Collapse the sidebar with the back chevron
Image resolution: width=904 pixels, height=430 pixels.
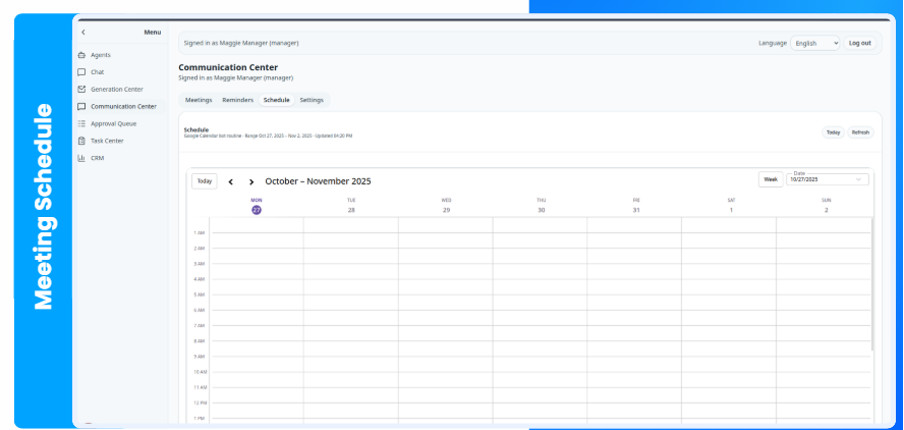[x=83, y=33]
